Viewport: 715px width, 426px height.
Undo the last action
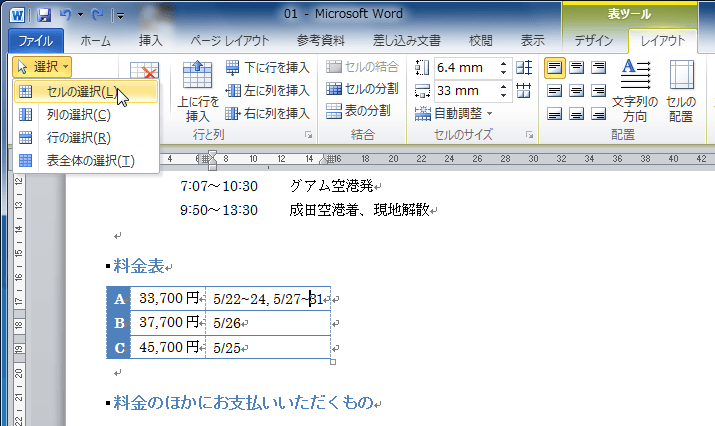[x=65, y=15]
